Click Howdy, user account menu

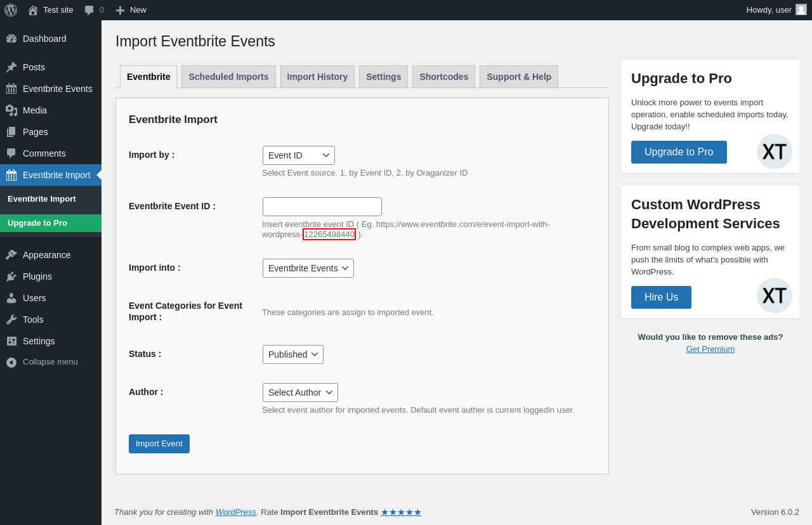pyautogui.click(x=776, y=10)
